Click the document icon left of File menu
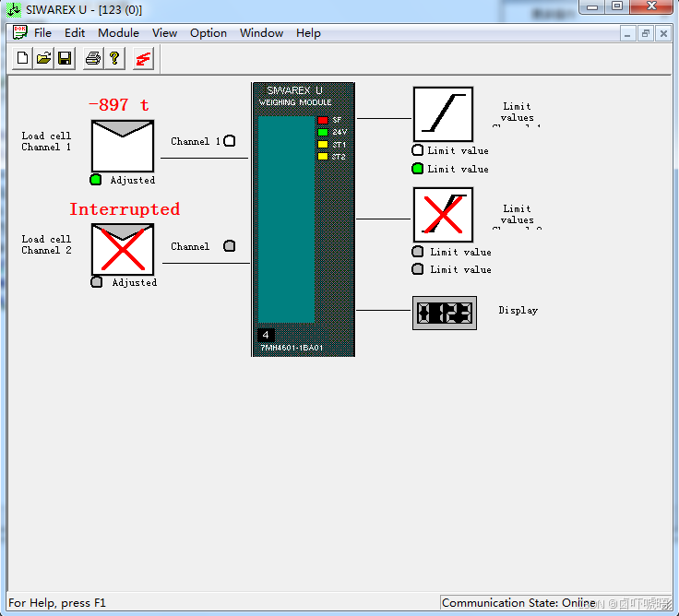 (19, 32)
